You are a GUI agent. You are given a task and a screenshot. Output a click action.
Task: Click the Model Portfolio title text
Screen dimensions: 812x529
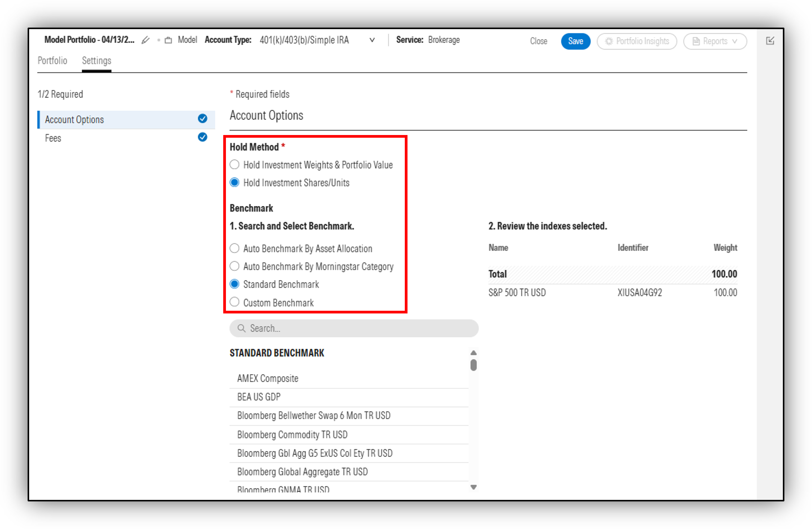tap(89, 40)
